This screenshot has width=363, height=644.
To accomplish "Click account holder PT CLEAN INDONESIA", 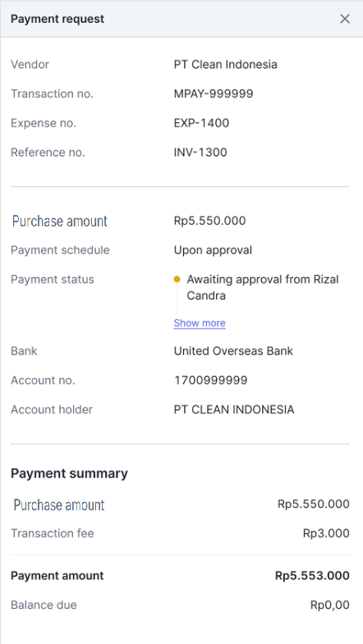I will (234, 410).
